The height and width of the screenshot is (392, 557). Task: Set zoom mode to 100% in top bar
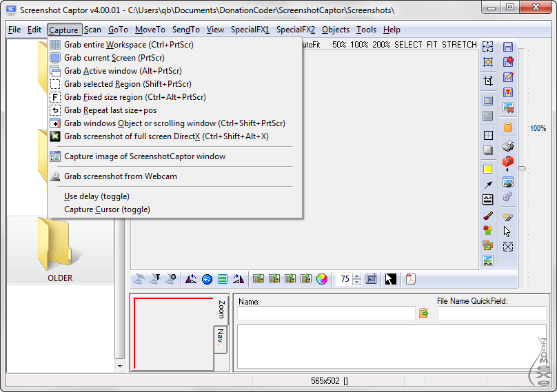(359, 45)
